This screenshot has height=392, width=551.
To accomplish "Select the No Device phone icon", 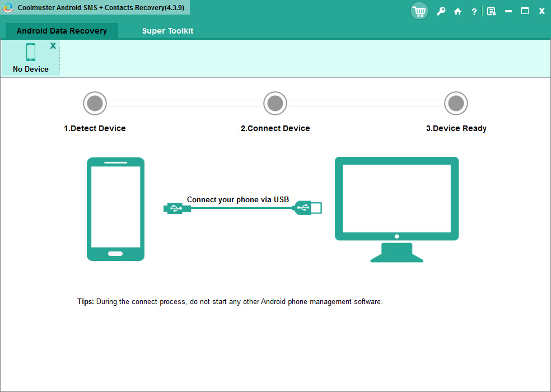I will 31,52.
